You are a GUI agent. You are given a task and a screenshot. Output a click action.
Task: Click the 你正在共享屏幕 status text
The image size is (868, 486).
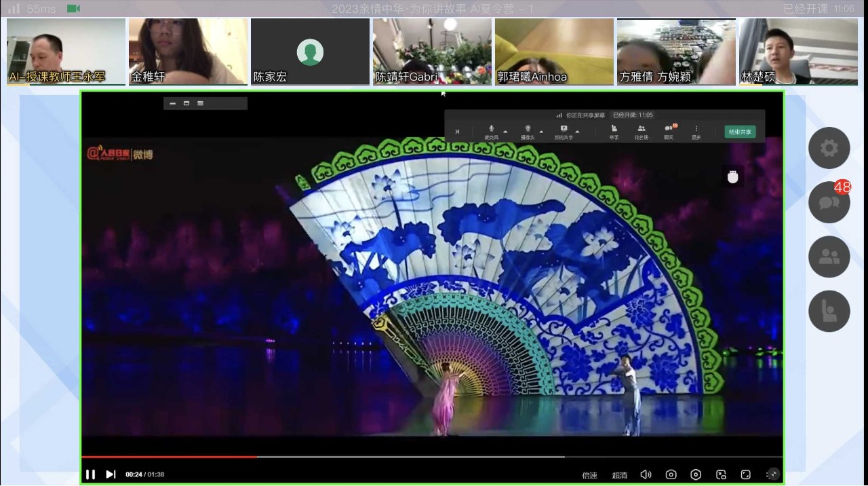point(585,115)
